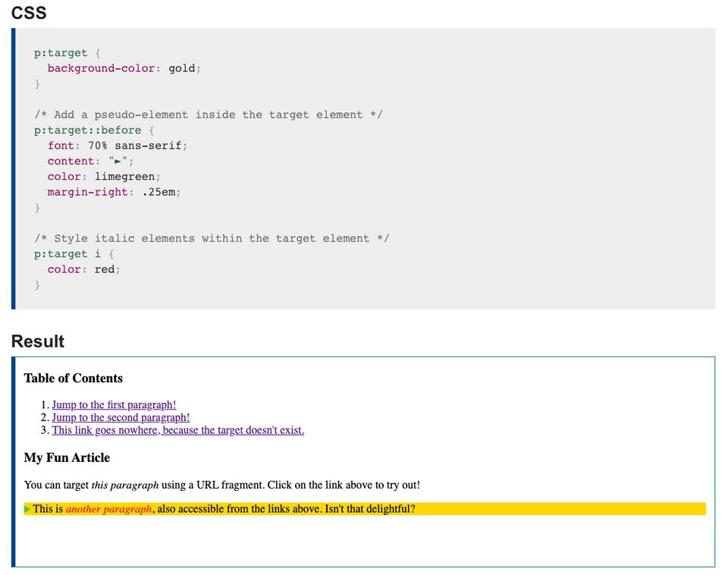728x575 pixels.
Task: Open the link that goes nowhere
Action: 177,430
